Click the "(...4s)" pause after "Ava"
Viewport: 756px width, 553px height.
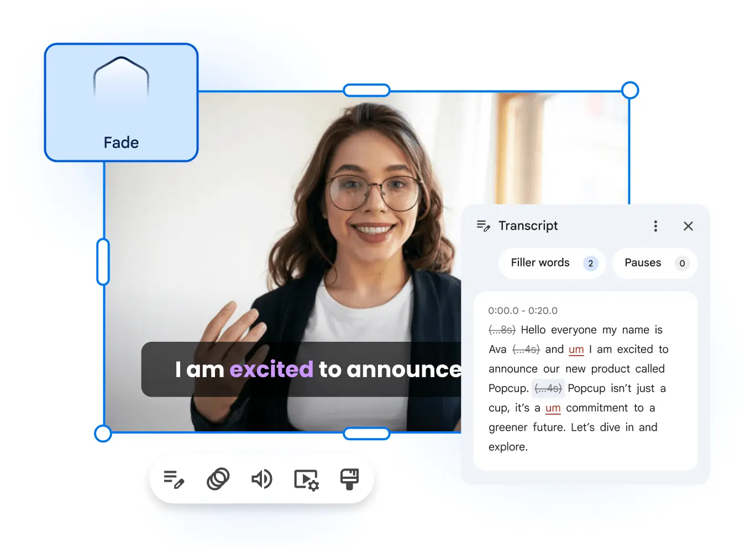click(x=526, y=349)
